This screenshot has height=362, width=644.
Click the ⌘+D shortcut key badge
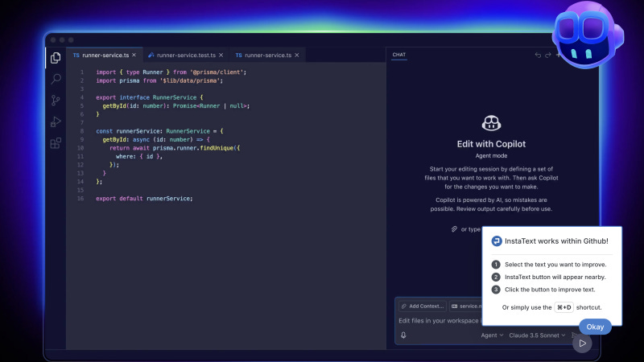tap(564, 307)
